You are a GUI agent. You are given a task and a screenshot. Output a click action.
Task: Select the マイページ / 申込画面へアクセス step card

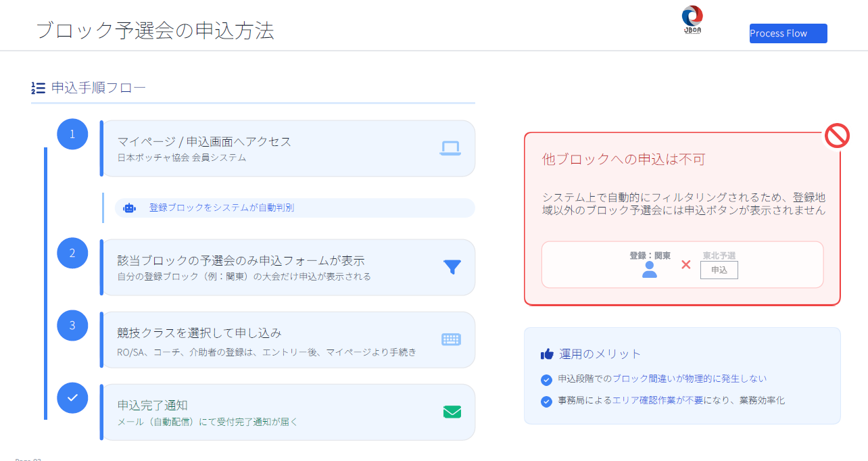(x=288, y=149)
